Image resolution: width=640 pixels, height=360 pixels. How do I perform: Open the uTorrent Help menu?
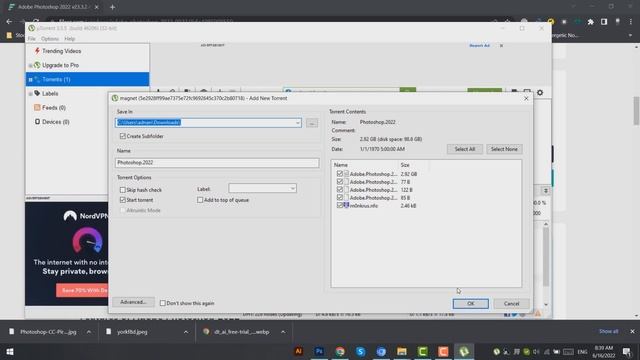click(69, 39)
